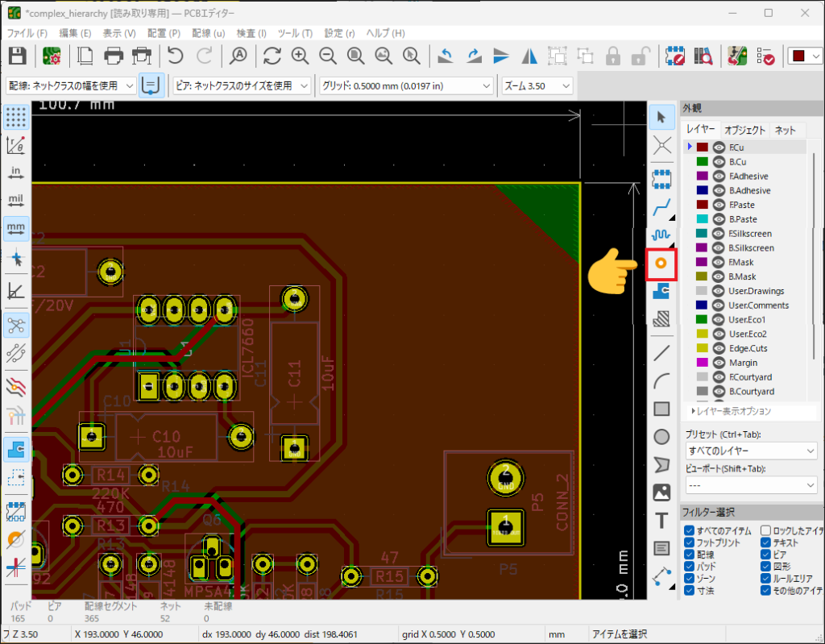The width and height of the screenshot is (825, 644).
Task: Click Zoom to fit page icon
Action: pos(355,56)
